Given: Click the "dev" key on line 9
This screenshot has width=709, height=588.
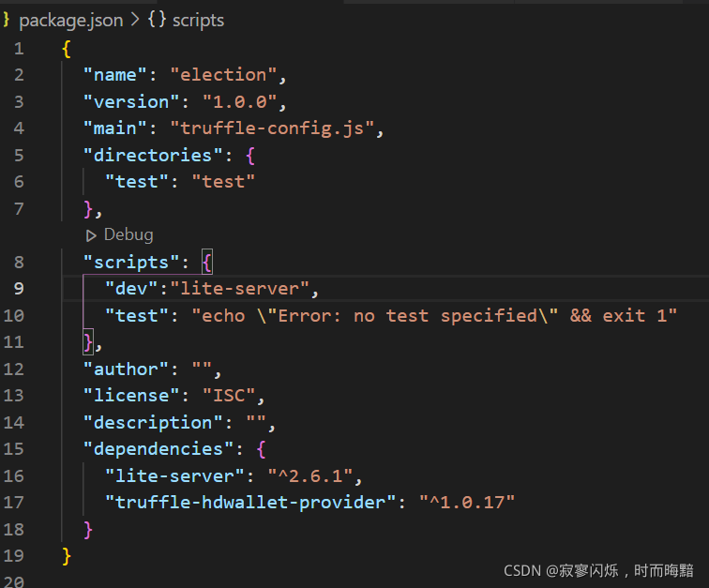Looking at the screenshot, I should pos(131,289).
